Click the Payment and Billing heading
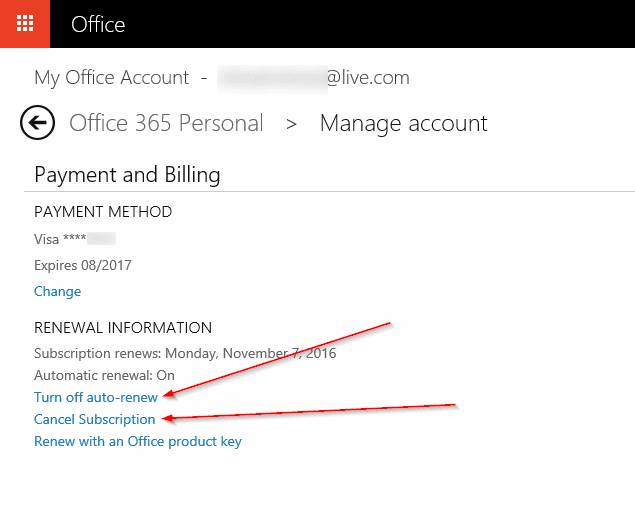 coord(127,175)
